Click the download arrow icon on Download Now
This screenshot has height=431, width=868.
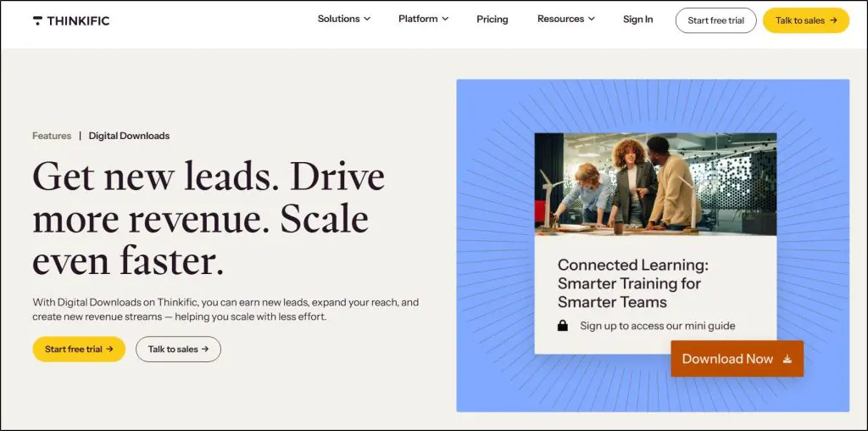point(787,359)
